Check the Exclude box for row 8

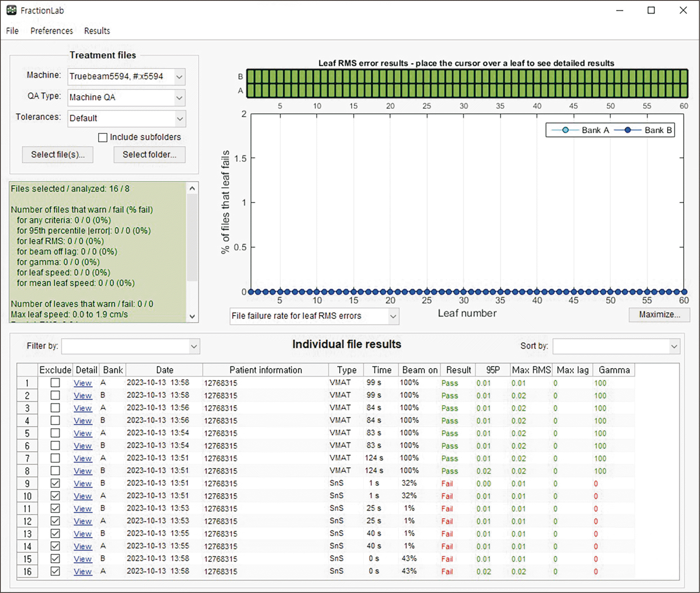(55, 471)
